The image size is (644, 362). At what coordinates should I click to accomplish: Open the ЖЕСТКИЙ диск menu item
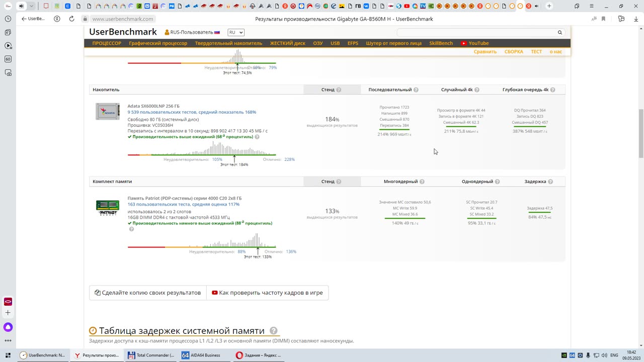pos(287,43)
